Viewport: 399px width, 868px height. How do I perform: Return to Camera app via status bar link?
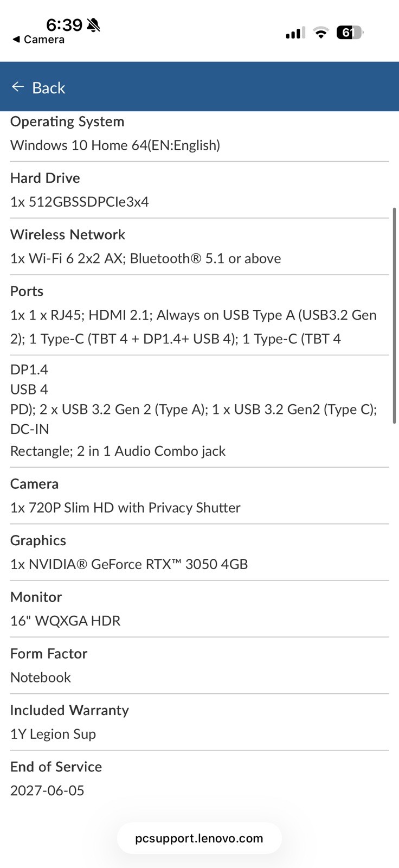pyautogui.click(x=38, y=40)
